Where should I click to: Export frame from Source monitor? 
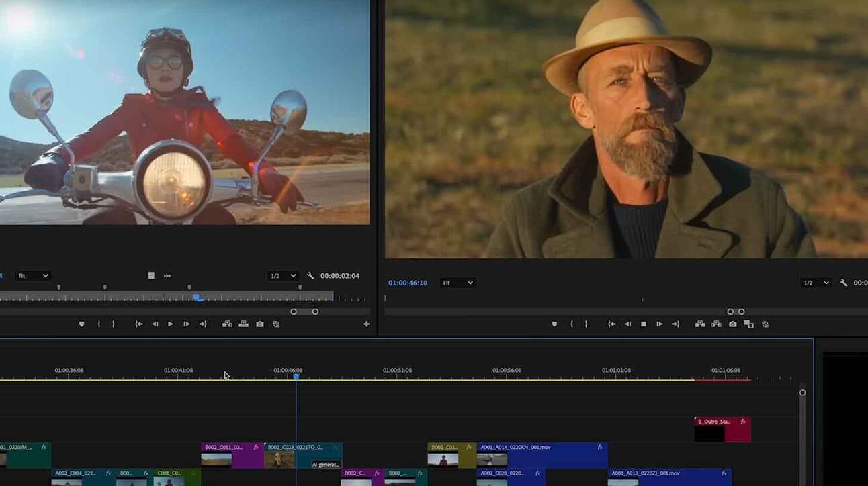tap(260, 324)
